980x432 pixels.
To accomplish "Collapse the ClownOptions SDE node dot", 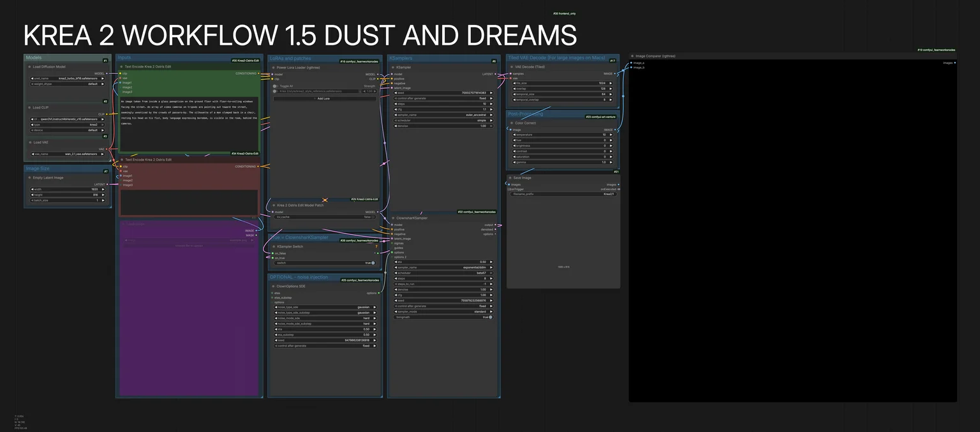I will 273,287.
